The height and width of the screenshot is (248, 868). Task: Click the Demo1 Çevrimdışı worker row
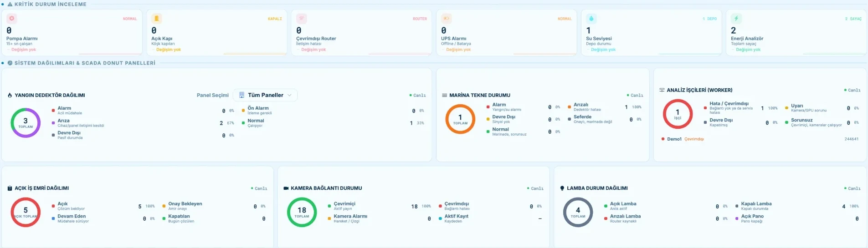[x=760, y=139]
